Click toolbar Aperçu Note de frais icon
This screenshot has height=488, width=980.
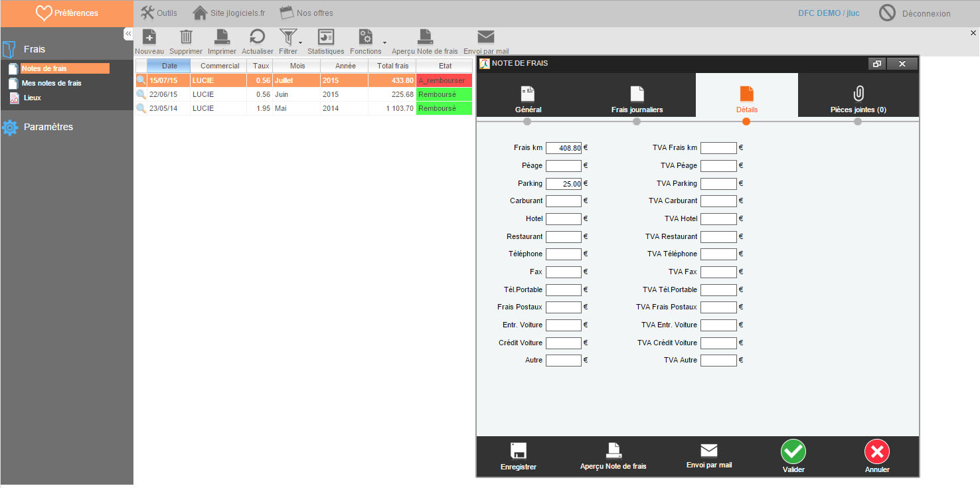click(425, 37)
